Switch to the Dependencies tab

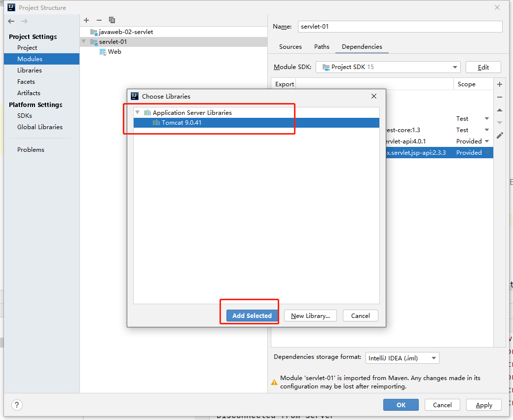[362, 46]
